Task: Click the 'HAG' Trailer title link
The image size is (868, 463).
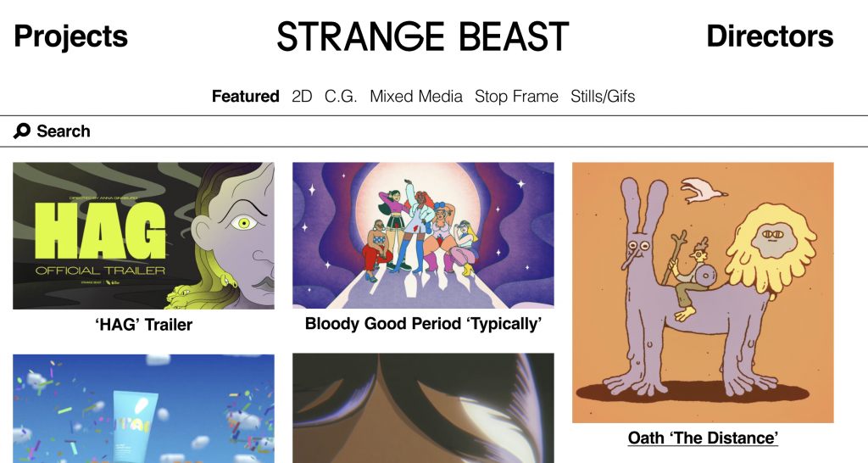Action: (143, 325)
